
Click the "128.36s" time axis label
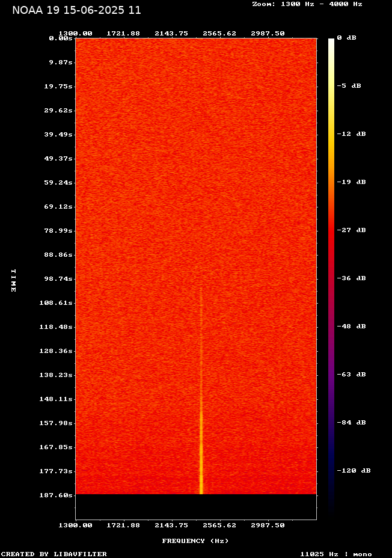coord(56,351)
